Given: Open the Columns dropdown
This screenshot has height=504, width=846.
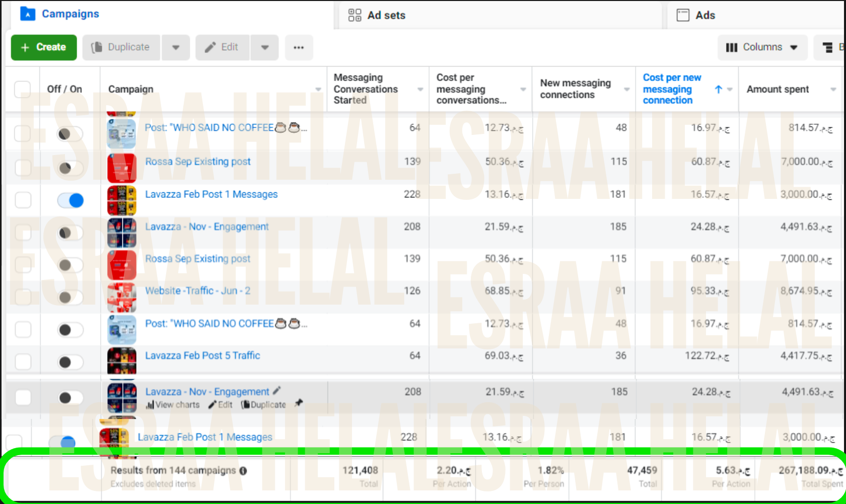Looking at the screenshot, I should coord(762,47).
